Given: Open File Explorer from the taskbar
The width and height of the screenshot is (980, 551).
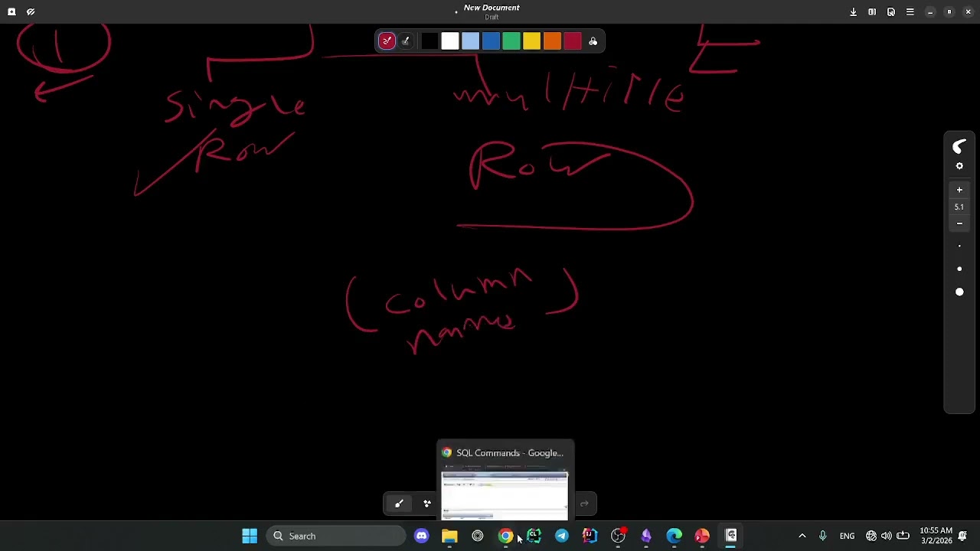Looking at the screenshot, I should (449, 536).
